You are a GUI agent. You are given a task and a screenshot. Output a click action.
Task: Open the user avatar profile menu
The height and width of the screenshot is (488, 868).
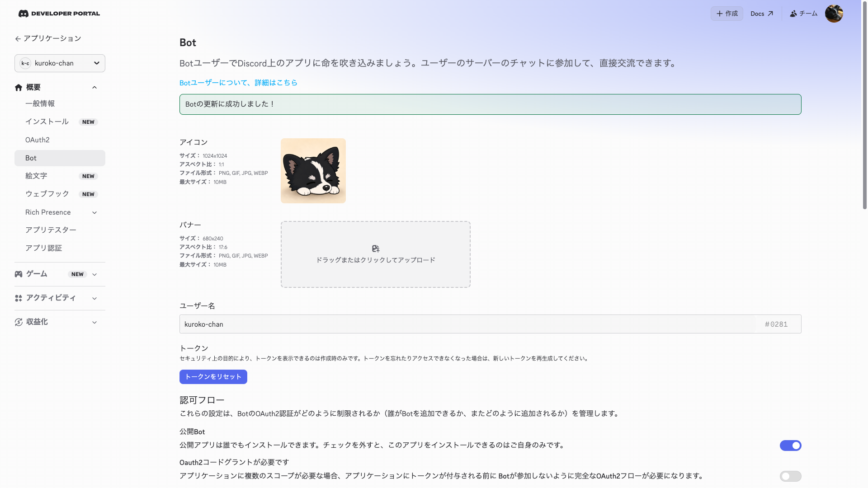click(x=834, y=14)
